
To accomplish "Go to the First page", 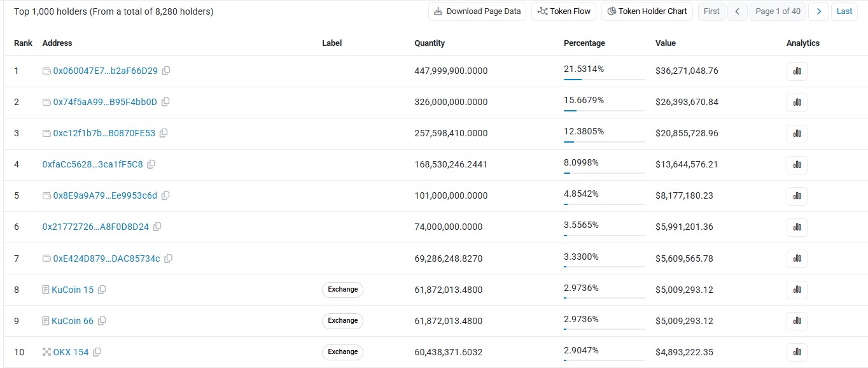I will 711,11.
